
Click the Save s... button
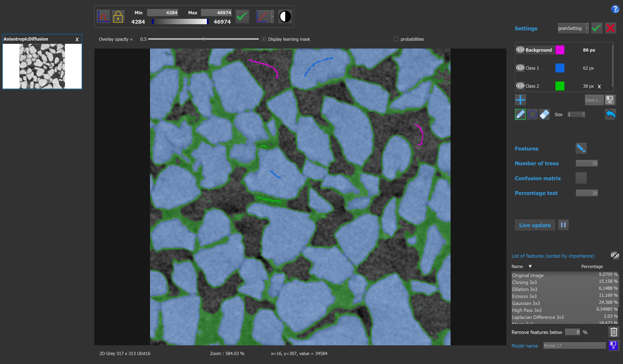pos(594,100)
